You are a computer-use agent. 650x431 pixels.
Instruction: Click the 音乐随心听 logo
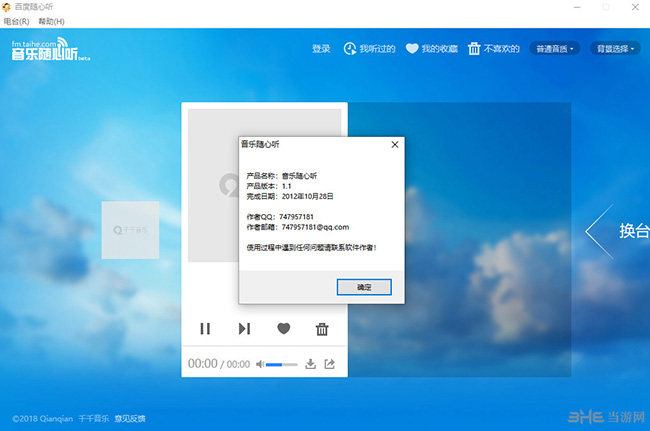[x=51, y=50]
